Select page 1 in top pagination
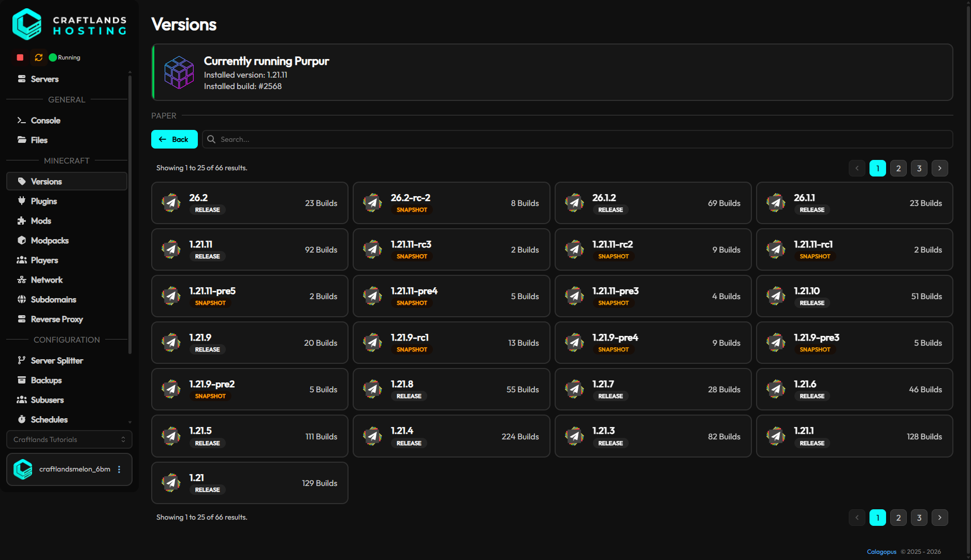The image size is (971, 560). pyautogui.click(x=878, y=168)
